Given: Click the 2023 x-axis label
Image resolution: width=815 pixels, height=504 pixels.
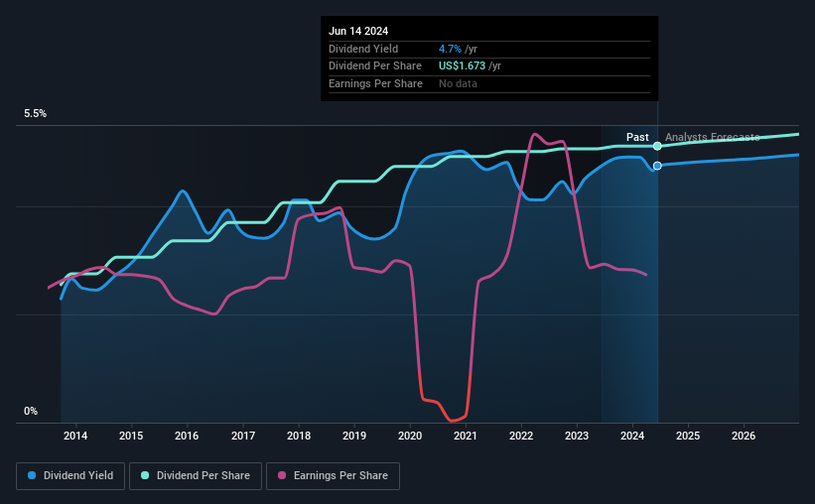Looking at the screenshot, I should [x=577, y=436].
